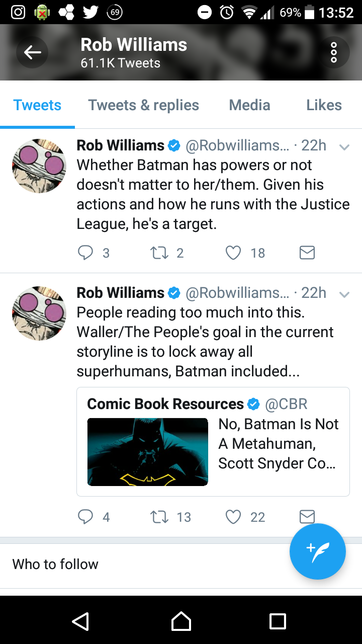Image resolution: width=362 pixels, height=644 pixels.
Task: Tap the Android recent apps square
Action: 278,621
